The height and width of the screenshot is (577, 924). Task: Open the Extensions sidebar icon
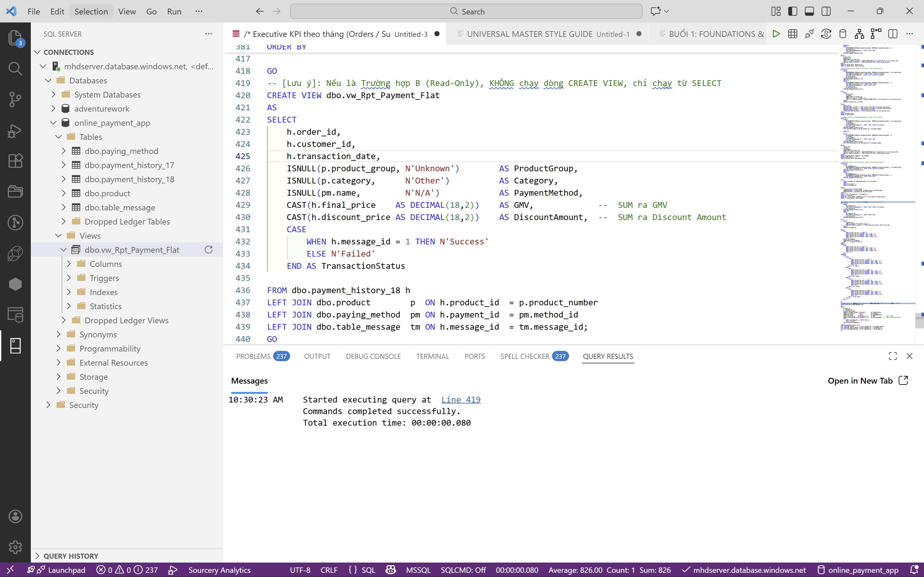click(15, 161)
